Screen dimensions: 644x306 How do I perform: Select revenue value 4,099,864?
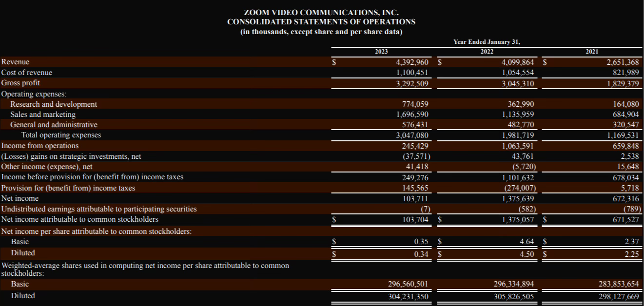point(518,62)
